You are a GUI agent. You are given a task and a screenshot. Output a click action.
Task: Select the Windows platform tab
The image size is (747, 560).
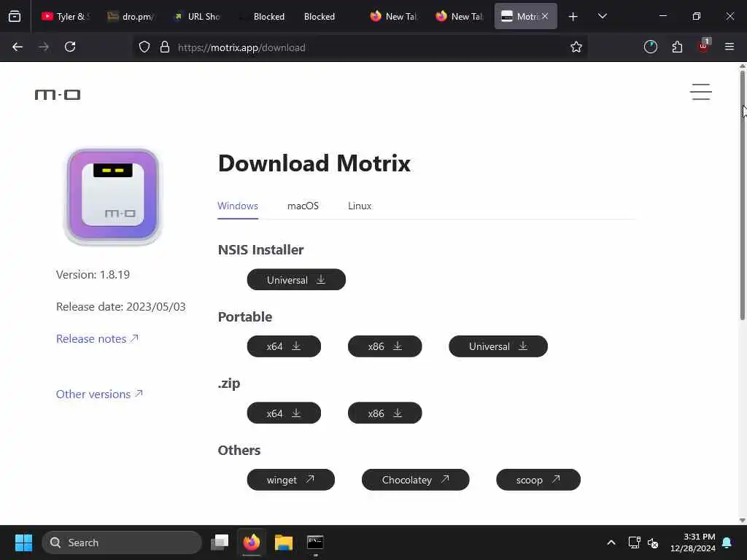pyautogui.click(x=238, y=206)
